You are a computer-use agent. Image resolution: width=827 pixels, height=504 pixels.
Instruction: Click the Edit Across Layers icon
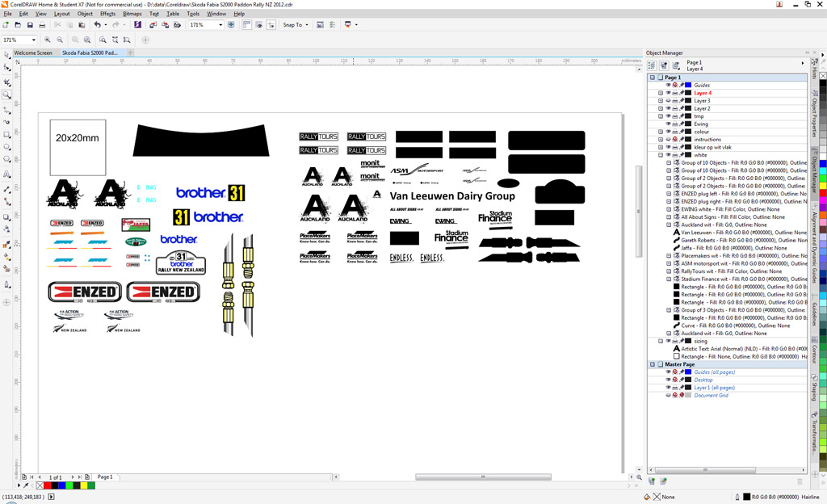click(664, 65)
